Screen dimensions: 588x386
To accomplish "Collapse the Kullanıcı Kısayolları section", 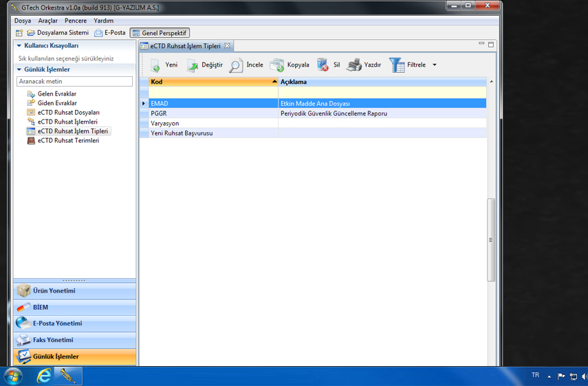I will (x=19, y=46).
